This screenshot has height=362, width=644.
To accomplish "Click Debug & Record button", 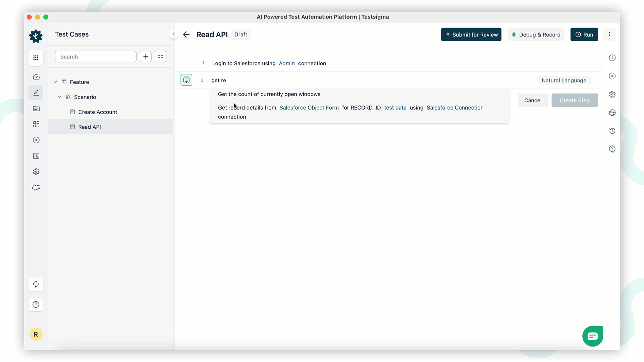I will (536, 35).
